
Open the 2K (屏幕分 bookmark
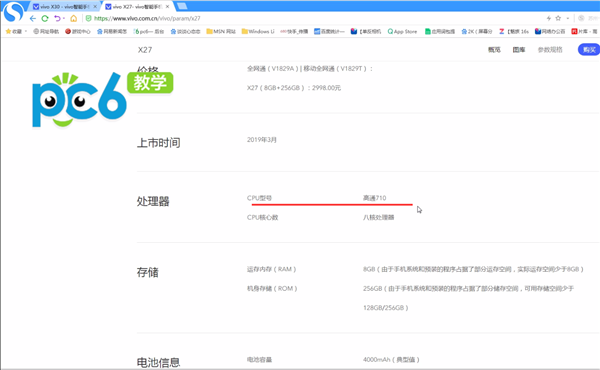tap(477, 31)
